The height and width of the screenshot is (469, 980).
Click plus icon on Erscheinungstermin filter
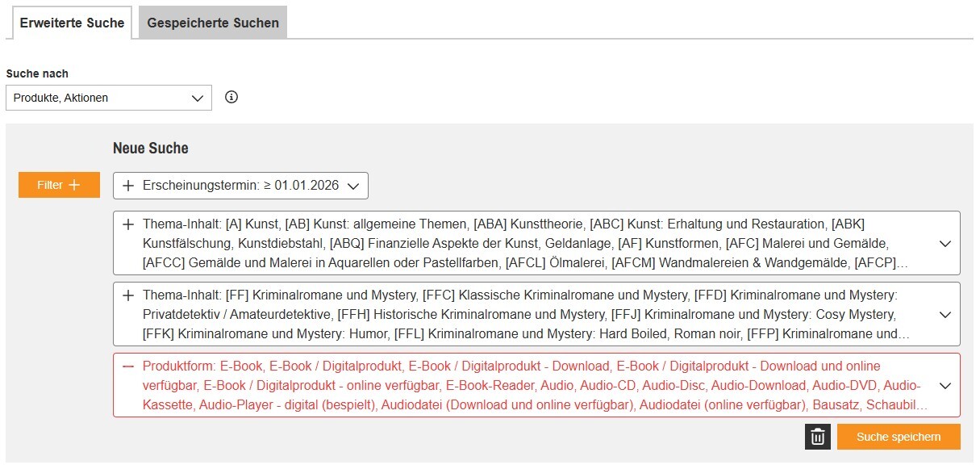pyautogui.click(x=128, y=186)
